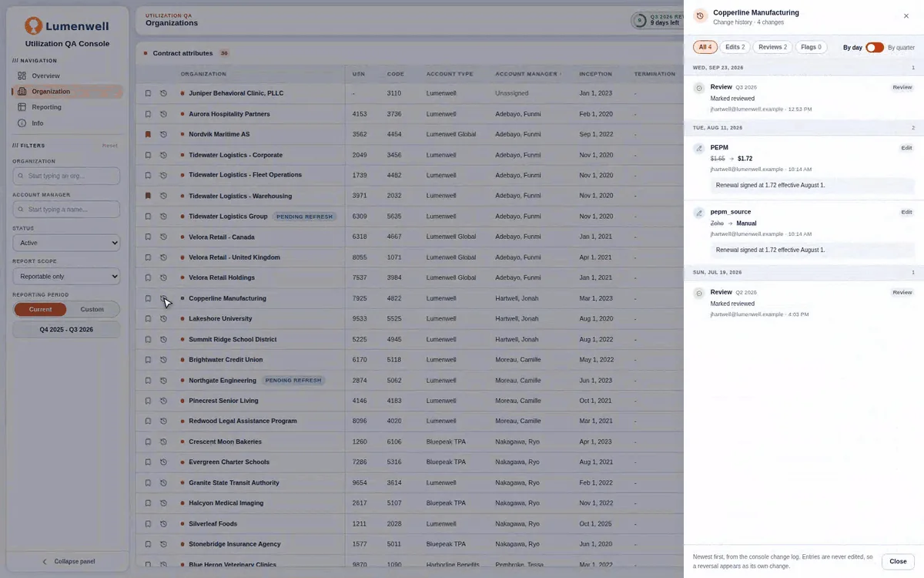Close the change history panel with X
This screenshot has width=924, height=578.
pyautogui.click(x=906, y=16)
